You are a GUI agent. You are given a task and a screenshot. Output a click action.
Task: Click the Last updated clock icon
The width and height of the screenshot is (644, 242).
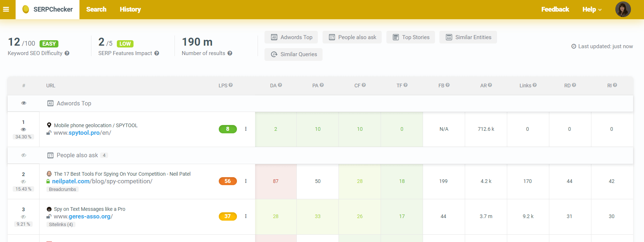click(574, 46)
